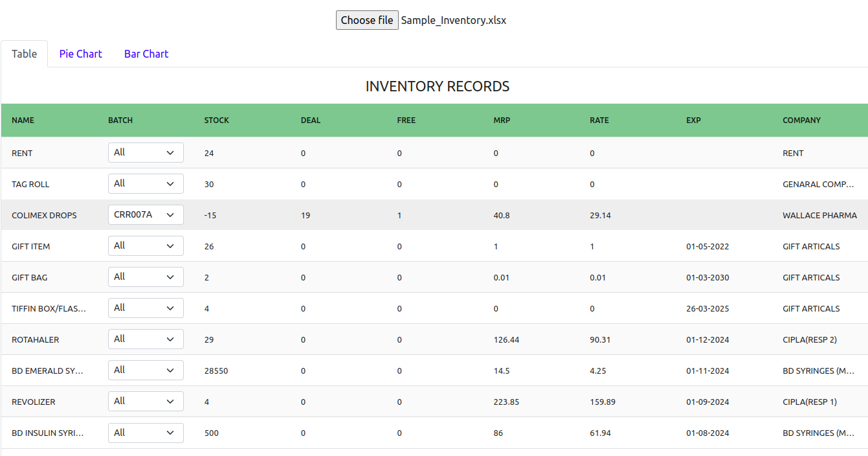Open the ROTAHALER batch selector

coord(146,339)
